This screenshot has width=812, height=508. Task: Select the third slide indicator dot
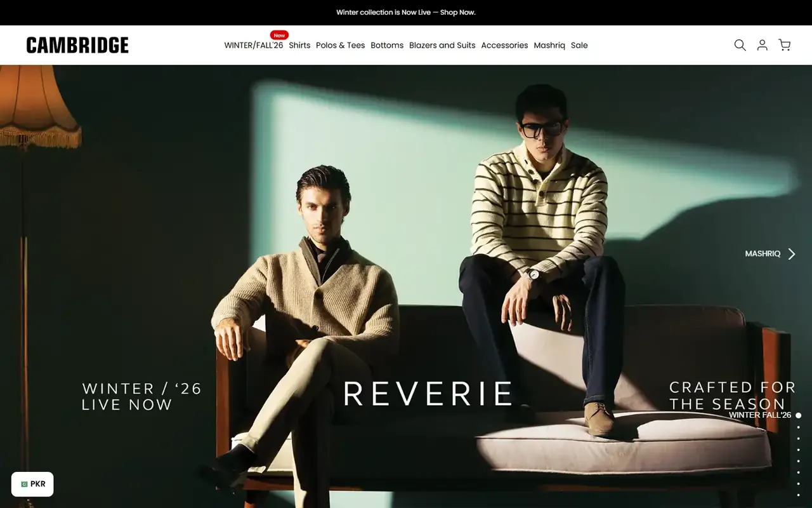coord(798,438)
